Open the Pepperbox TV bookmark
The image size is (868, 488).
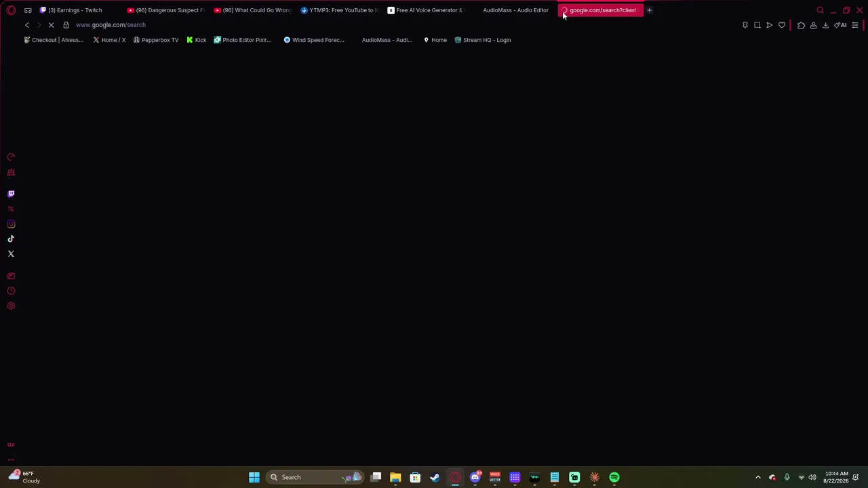click(x=156, y=40)
